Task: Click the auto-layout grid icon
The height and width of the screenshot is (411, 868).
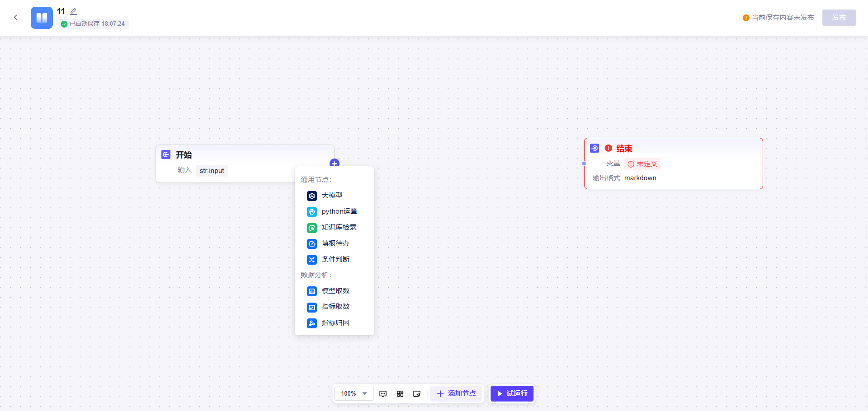Action: pyautogui.click(x=400, y=394)
